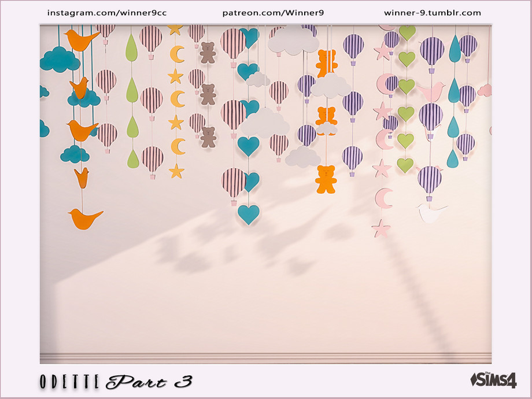Screen dimensions: 532x399
Task: Click The Sims 4 logo
Action: pyautogui.click(x=493, y=380)
